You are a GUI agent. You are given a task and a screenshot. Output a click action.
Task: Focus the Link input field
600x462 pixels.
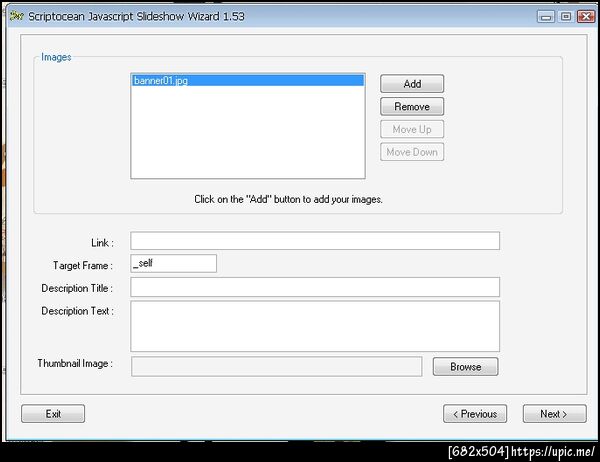point(315,241)
